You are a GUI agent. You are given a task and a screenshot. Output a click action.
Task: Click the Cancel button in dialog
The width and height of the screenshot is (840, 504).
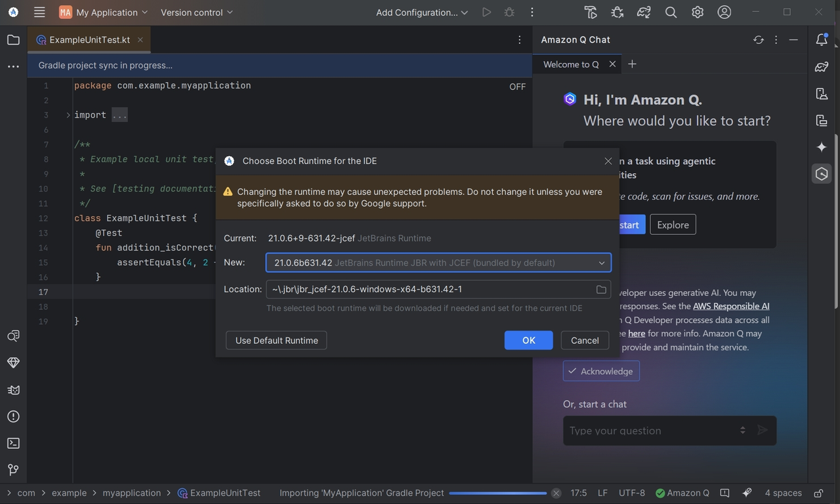pyautogui.click(x=585, y=341)
